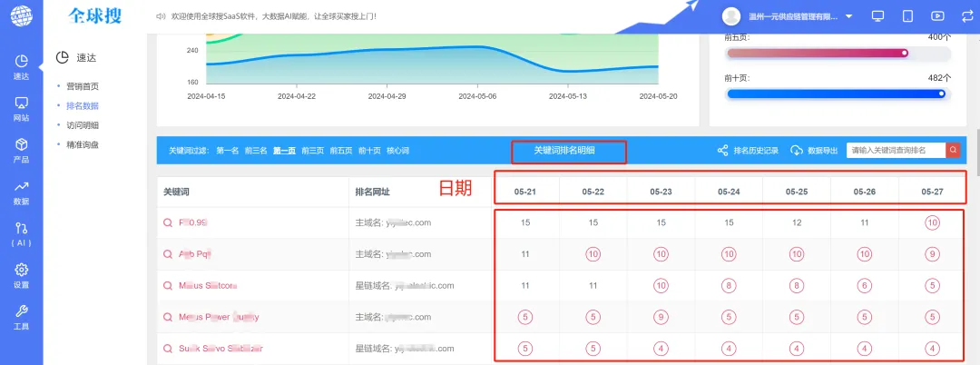The image size is (980, 365).
Task: Select the 核心词 keyword filter
Action: 397,151
